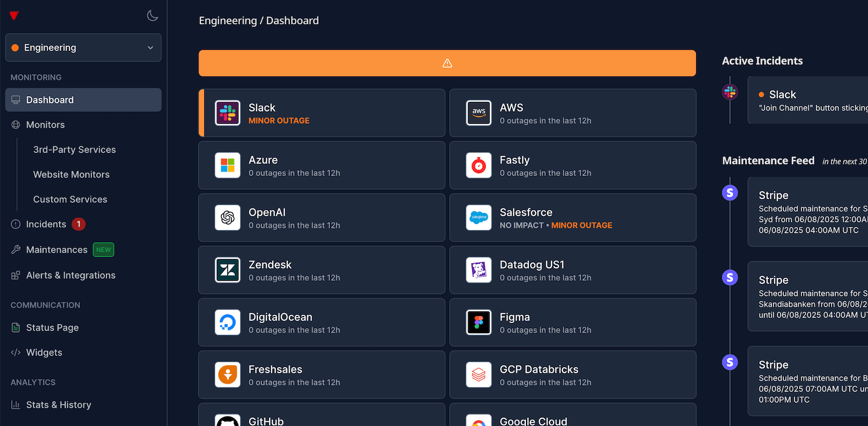Open Stripe maintenance ending 01:00PM UTC
Viewport: 868px width, 426px height.
tap(808, 381)
